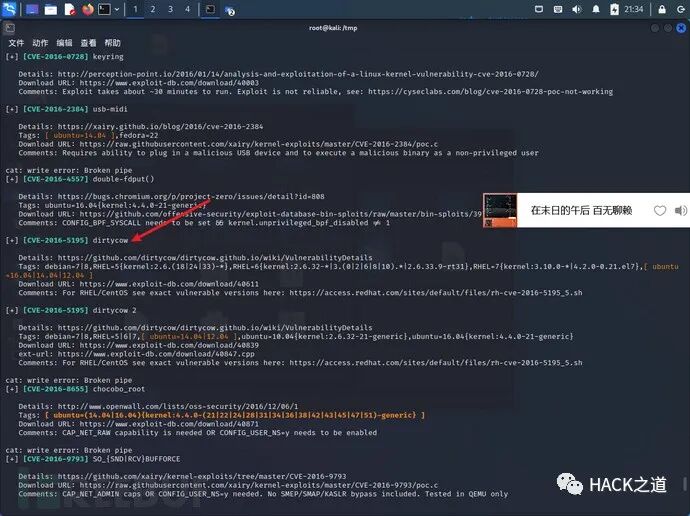This screenshot has height=516, width=690.
Task: Launch the file manager from the panel
Action: click(51, 9)
